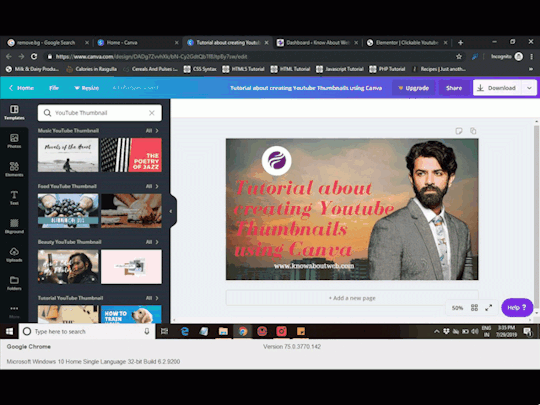Click the YouTube Thumbnail search field

tap(100, 113)
